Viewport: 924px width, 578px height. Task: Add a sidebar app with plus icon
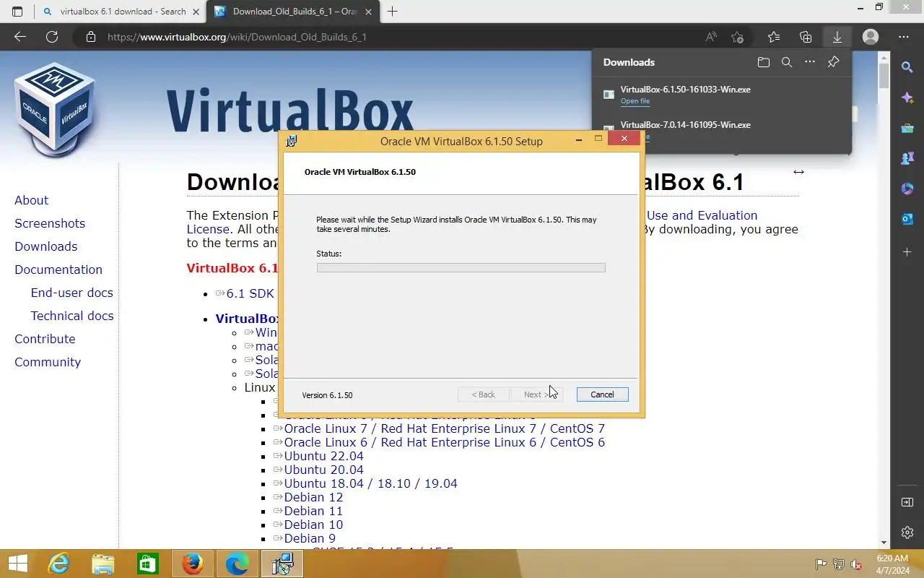907,251
